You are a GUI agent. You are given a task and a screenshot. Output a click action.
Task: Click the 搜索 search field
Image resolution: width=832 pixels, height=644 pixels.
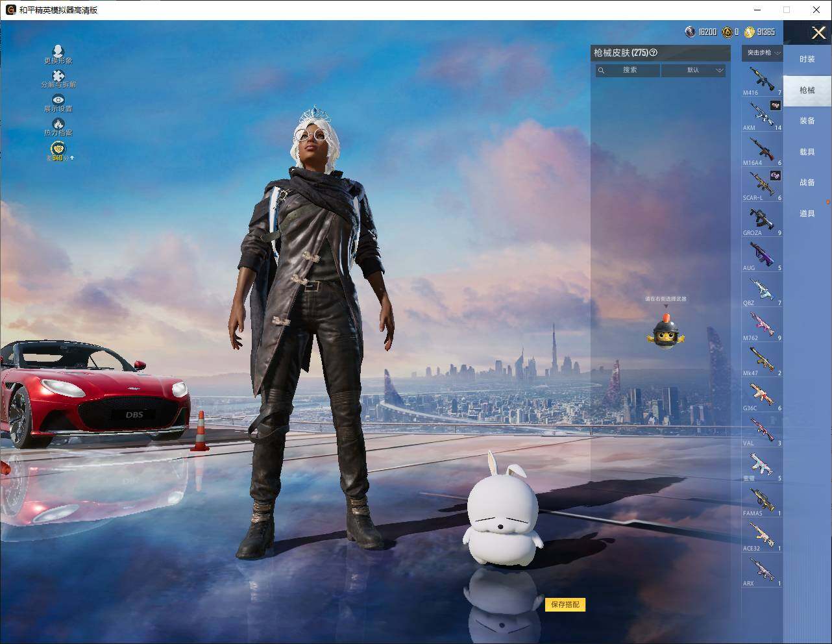[628, 70]
